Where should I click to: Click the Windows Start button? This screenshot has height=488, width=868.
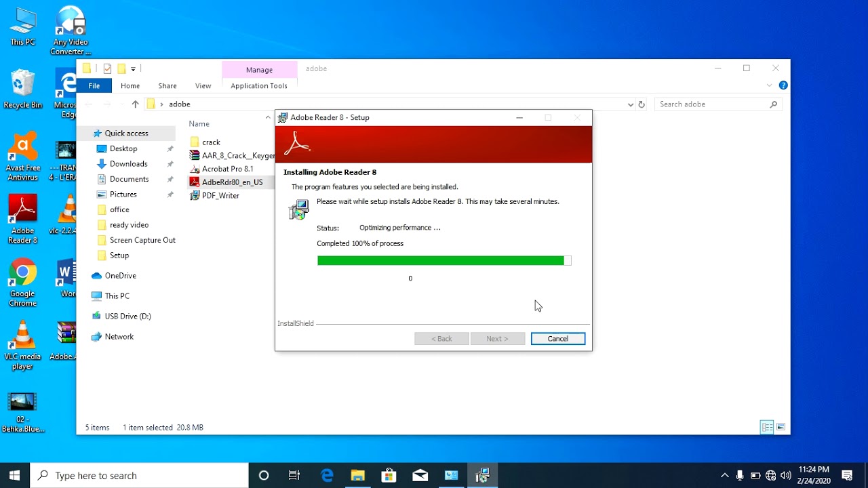click(15, 475)
